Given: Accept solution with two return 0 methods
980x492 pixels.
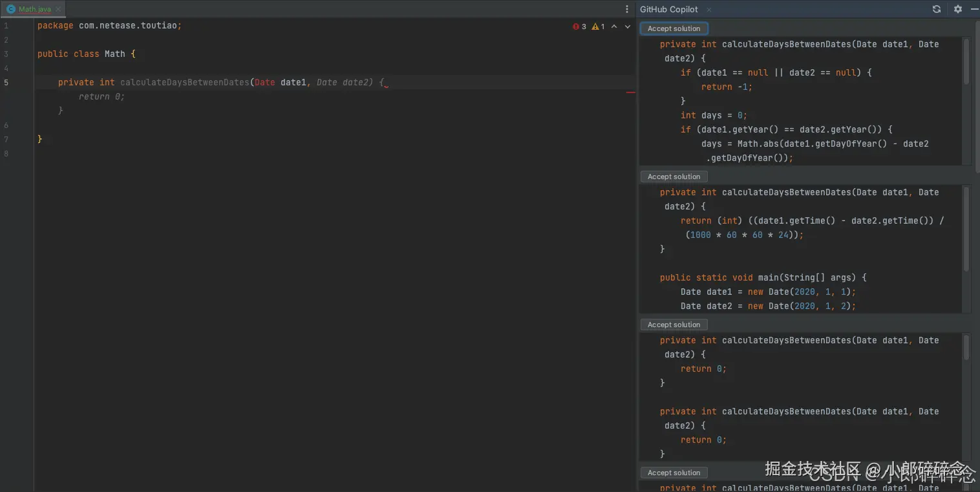Looking at the screenshot, I should [674, 325].
